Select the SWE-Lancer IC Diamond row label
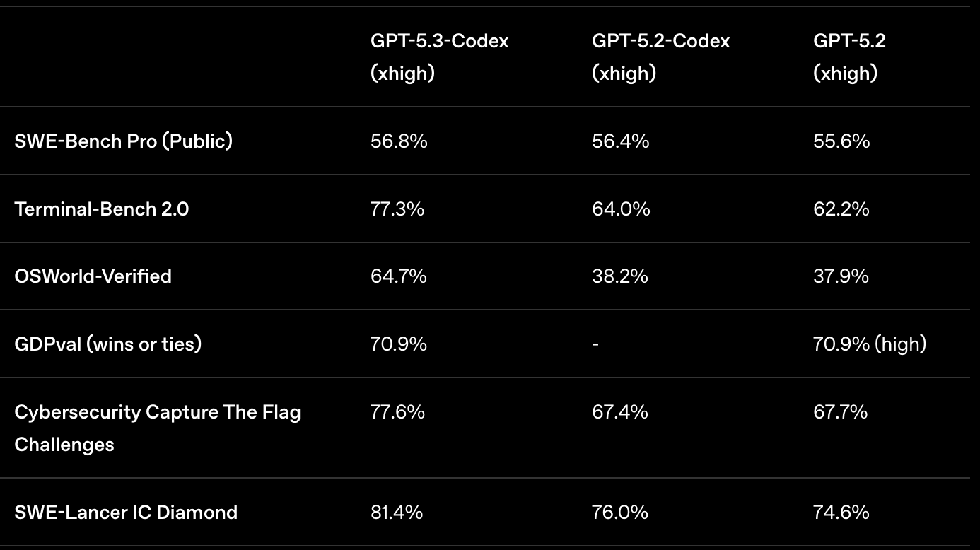980x550 pixels. tap(126, 512)
